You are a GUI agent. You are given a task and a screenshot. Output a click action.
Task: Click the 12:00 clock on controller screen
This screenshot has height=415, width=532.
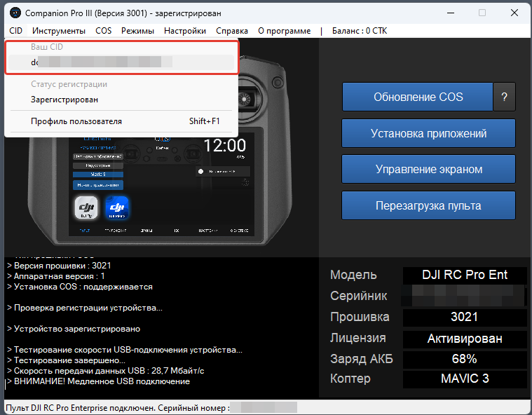[224, 146]
